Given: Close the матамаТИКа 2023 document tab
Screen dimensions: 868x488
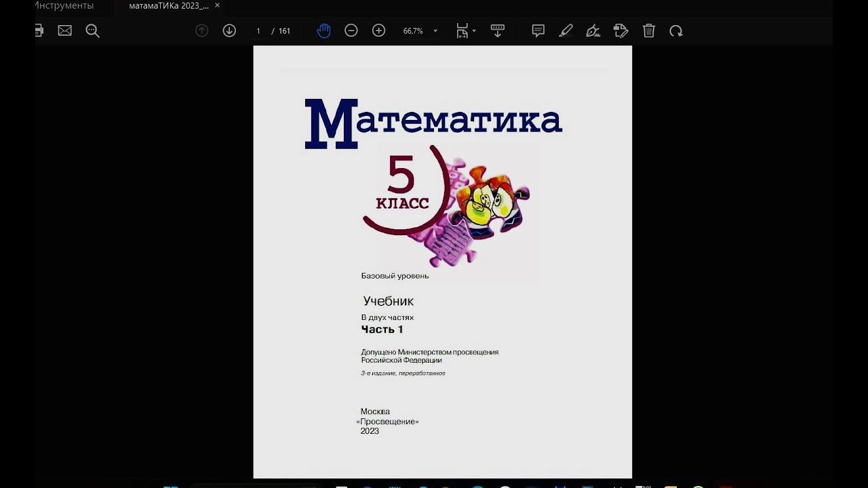Looking at the screenshot, I should coord(218,6).
